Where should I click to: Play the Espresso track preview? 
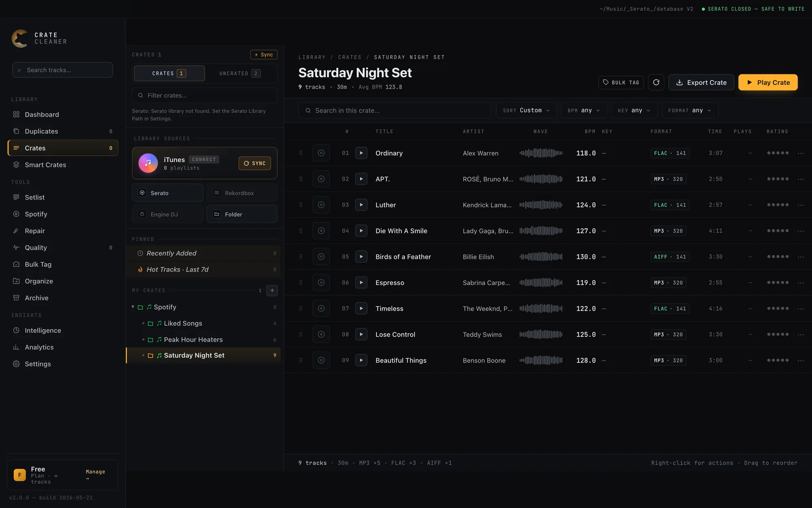click(361, 282)
